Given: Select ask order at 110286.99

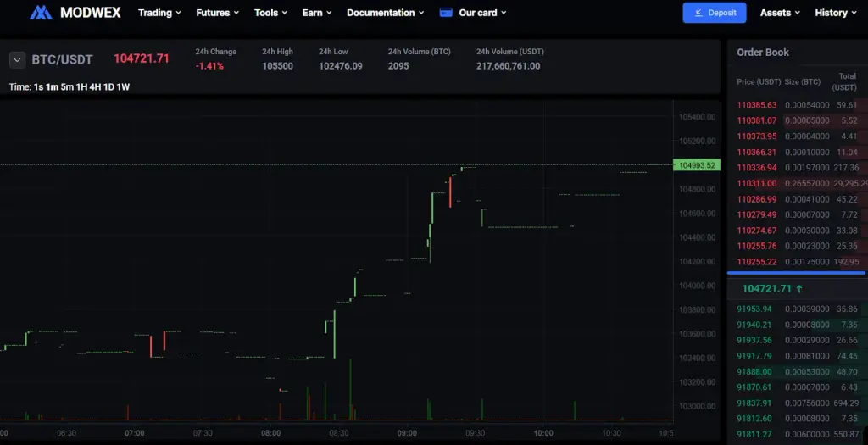Looking at the screenshot, I should [x=798, y=199].
